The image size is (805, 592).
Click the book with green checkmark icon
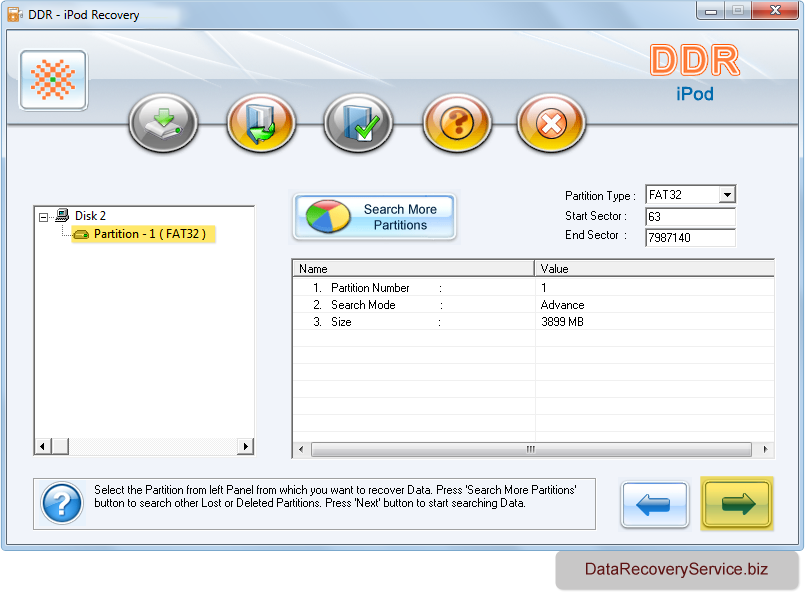[358, 123]
